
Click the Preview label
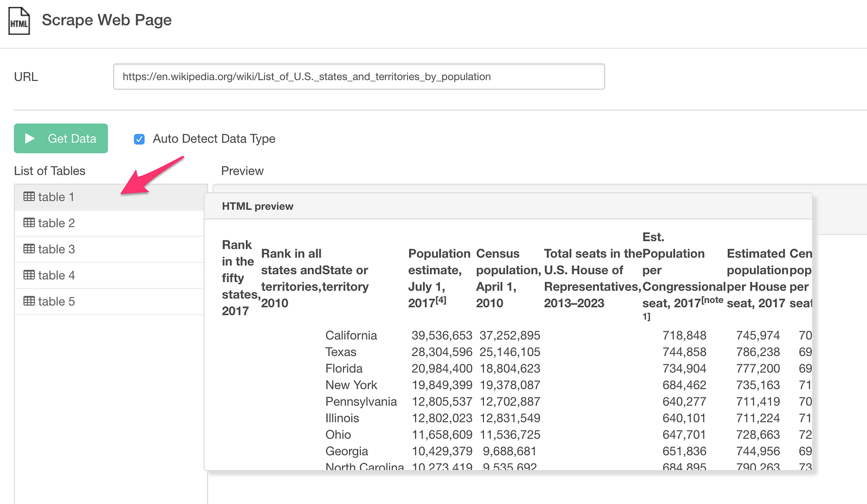click(242, 171)
